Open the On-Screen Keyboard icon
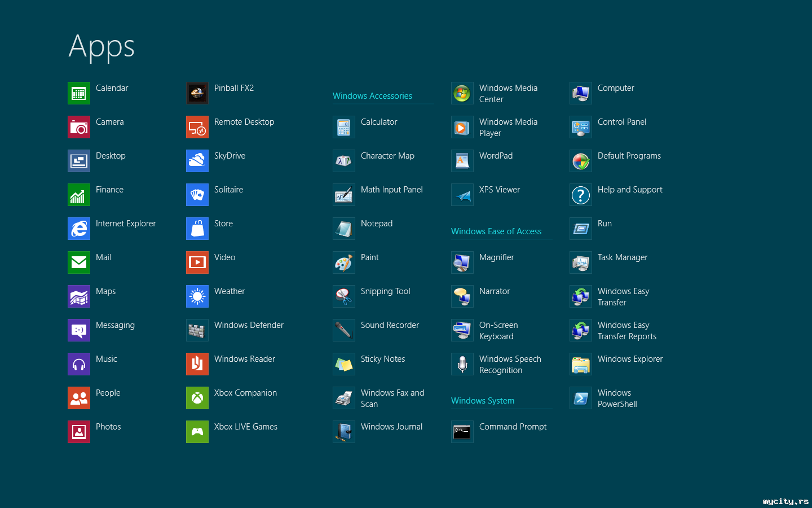 pos(462,330)
